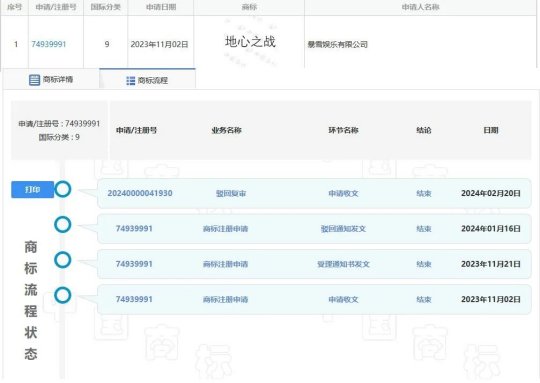Click 驳回复审 business name

pyautogui.click(x=231, y=194)
